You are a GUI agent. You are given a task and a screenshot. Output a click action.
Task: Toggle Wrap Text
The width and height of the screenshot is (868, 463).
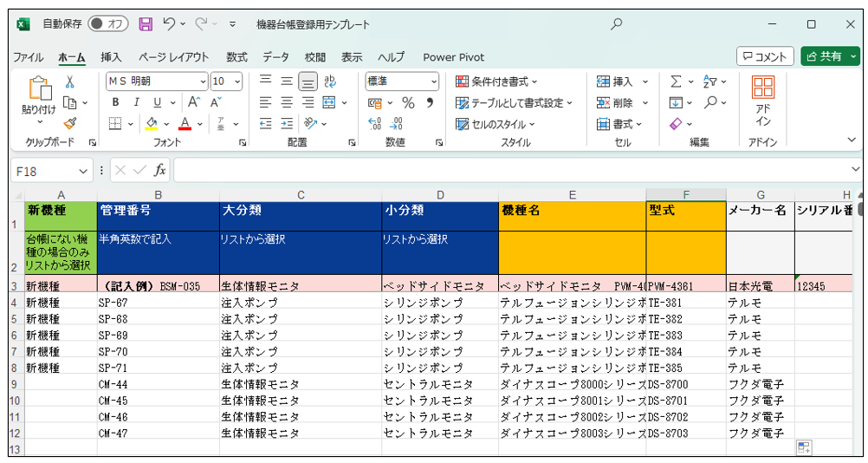tap(330, 82)
